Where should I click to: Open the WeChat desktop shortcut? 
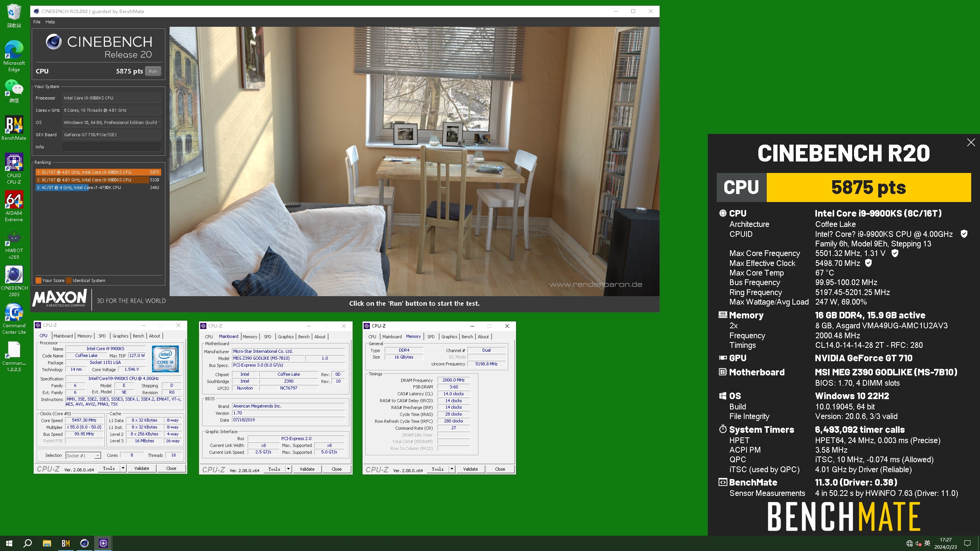tap(14, 91)
